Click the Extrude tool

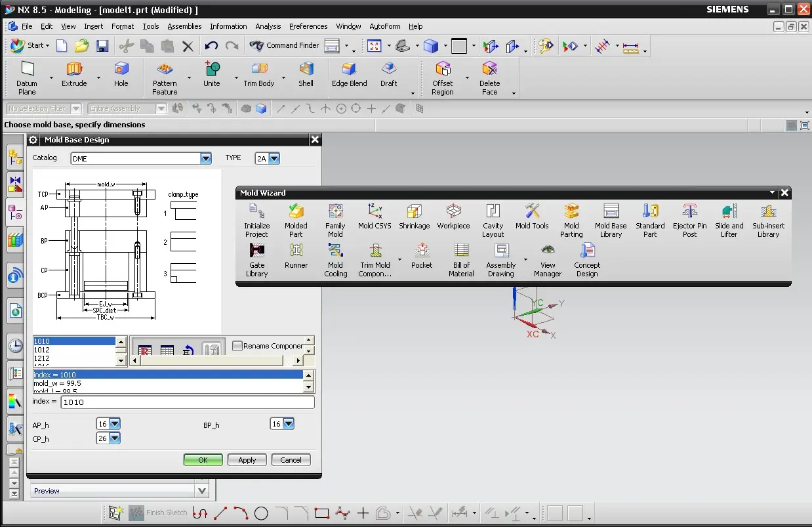pos(74,74)
